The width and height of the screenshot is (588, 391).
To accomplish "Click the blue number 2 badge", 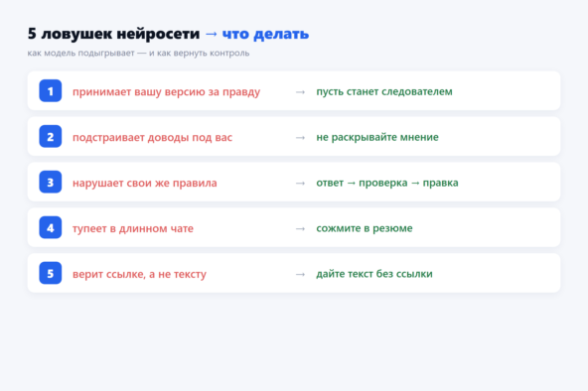I will click(51, 136).
